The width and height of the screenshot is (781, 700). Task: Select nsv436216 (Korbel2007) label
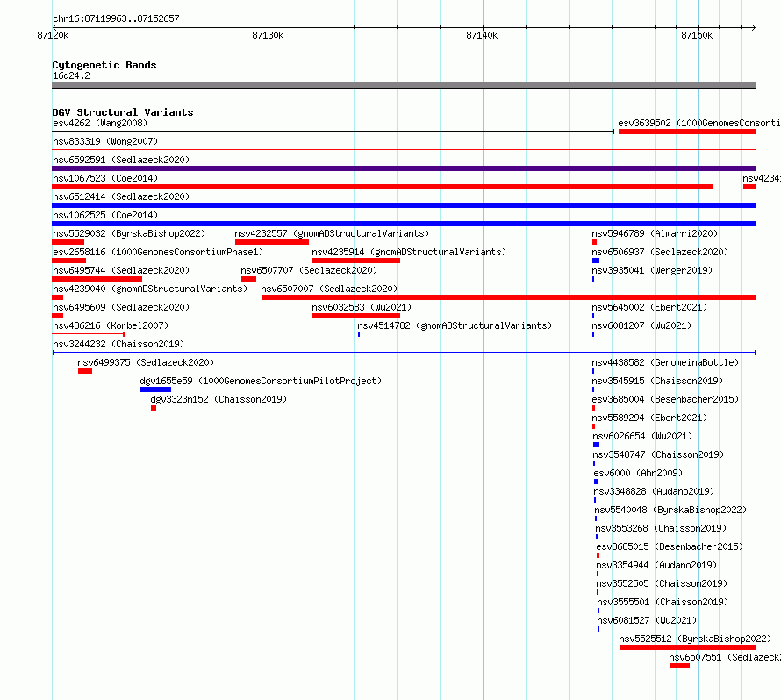[x=111, y=325]
